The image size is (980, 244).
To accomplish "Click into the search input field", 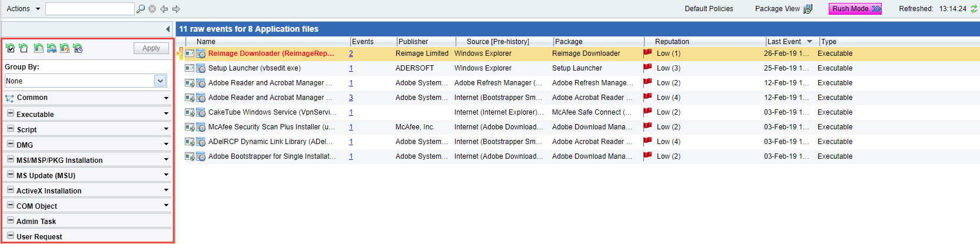I will click(89, 9).
